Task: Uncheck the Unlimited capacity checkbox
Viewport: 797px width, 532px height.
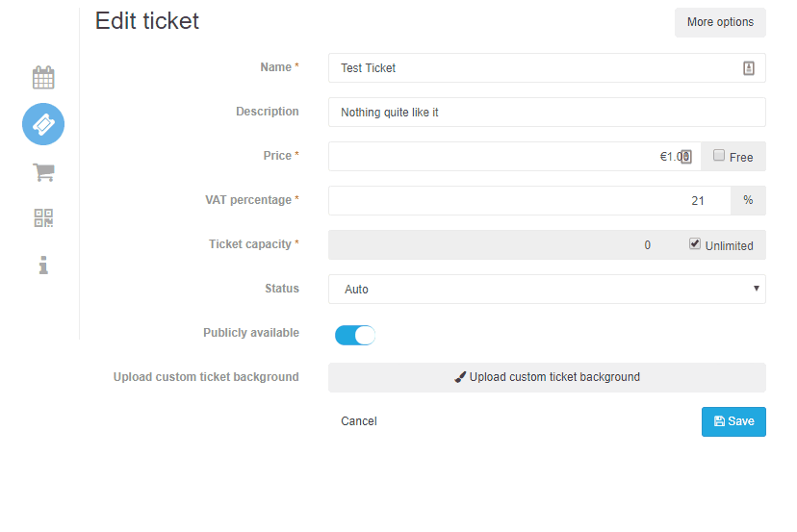Action: tap(695, 243)
